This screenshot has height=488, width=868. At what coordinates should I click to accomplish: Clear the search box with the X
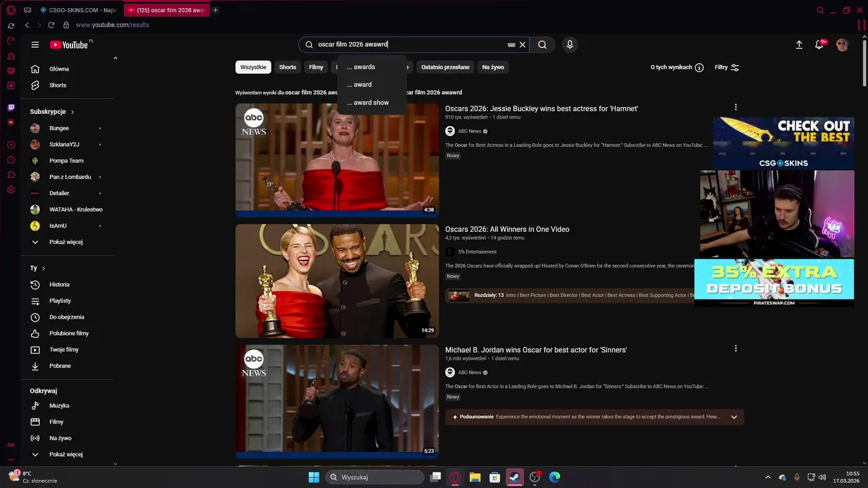pos(522,45)
